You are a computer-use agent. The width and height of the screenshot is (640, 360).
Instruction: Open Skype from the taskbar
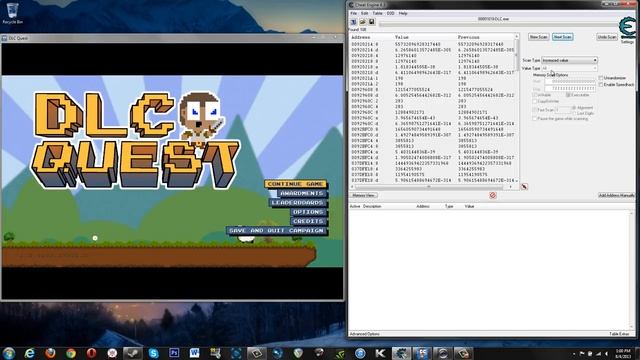(153, 353)
